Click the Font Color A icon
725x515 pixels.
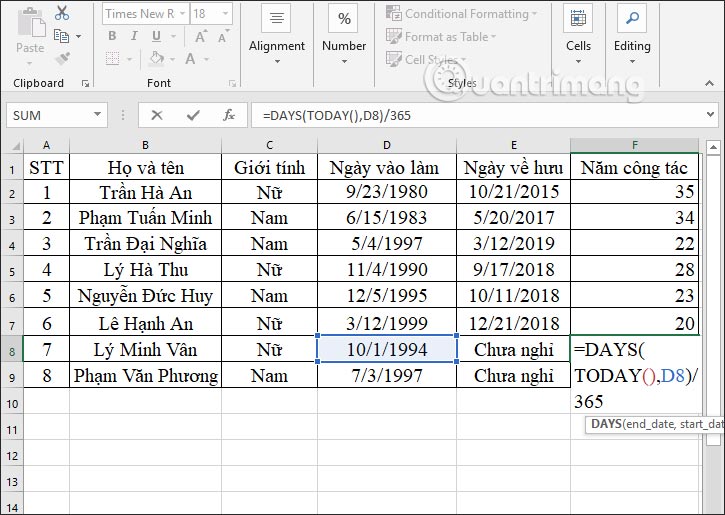pyautogui.click(x=190, y=59)
